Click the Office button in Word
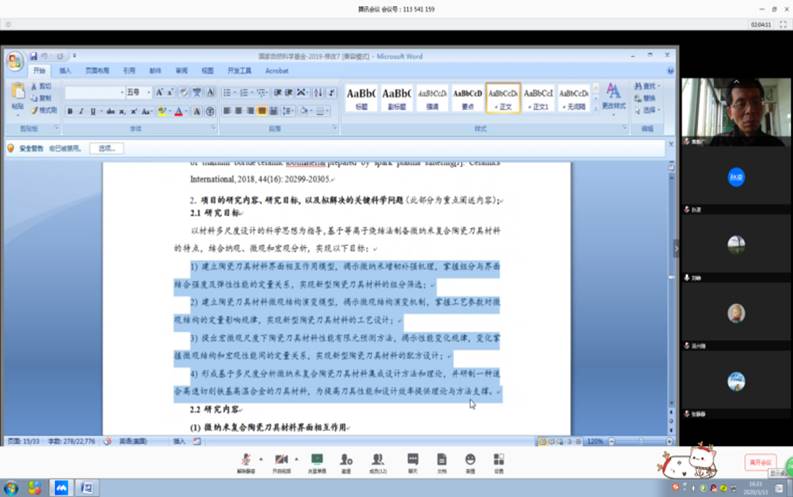The height and width of the screenshot is (497, 793). click(14, 61)
